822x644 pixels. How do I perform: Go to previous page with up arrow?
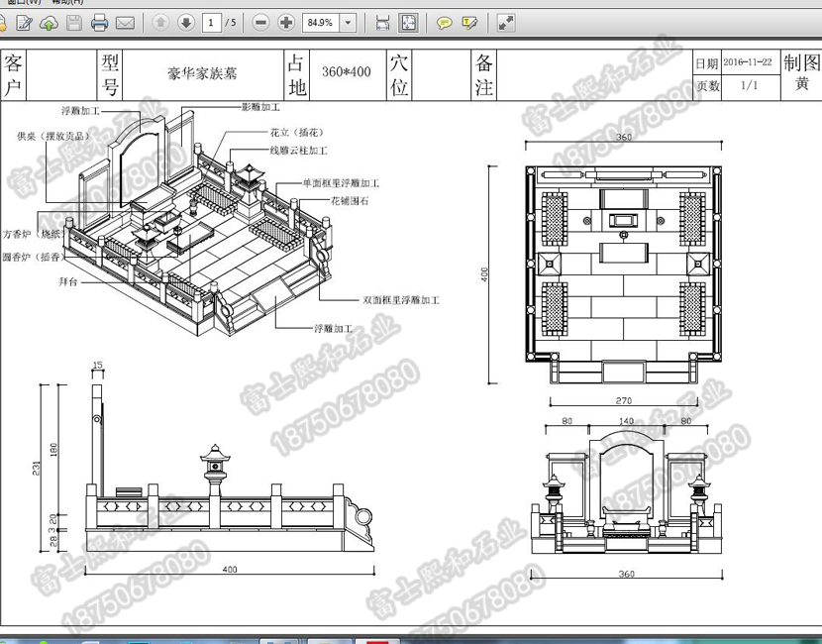(160, 22)
